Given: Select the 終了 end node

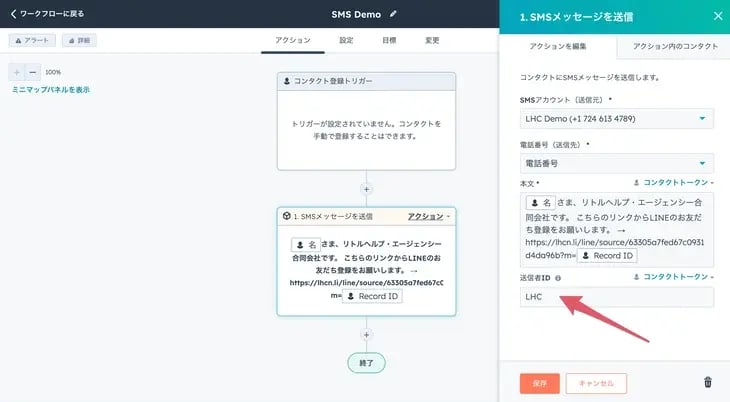Looking at the screenshot, I should coord(366,363).
